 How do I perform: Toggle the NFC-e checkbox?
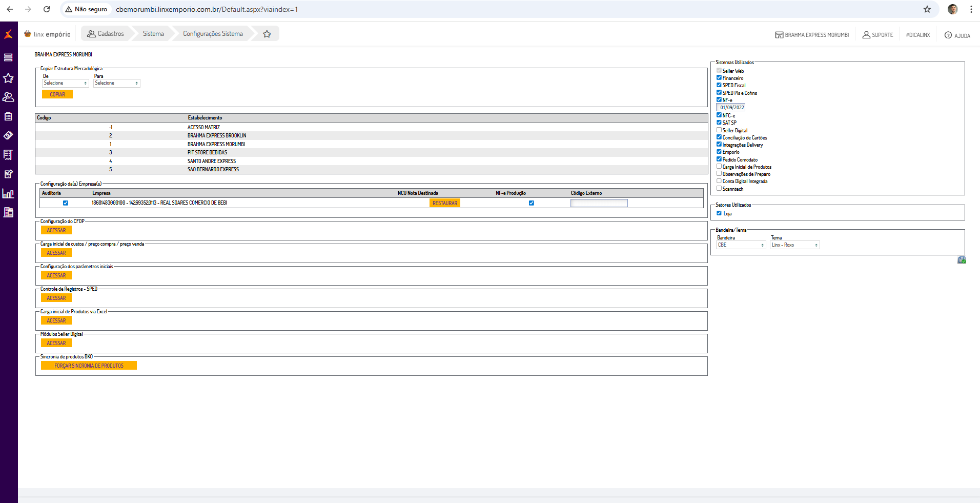(x=719, y=115)
